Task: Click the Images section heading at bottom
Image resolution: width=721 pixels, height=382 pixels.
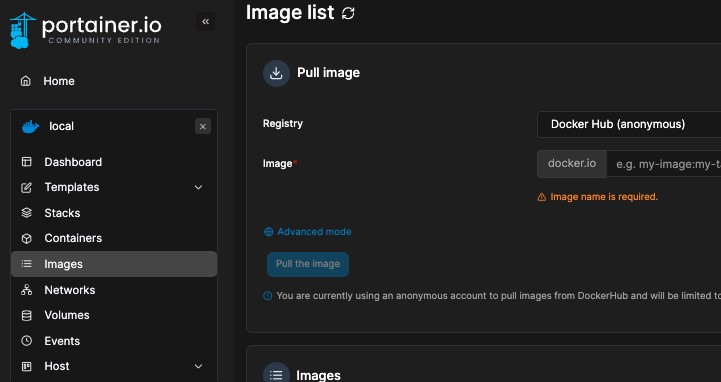Action: click(x=318, y=375)
